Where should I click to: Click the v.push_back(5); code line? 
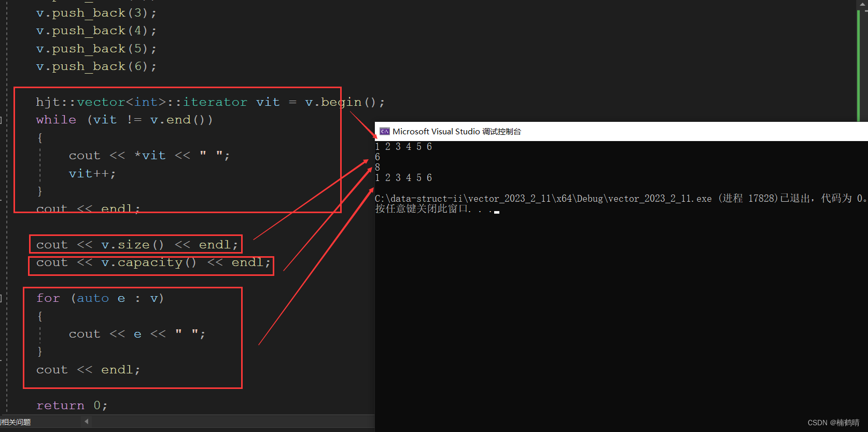click(96, 49)
